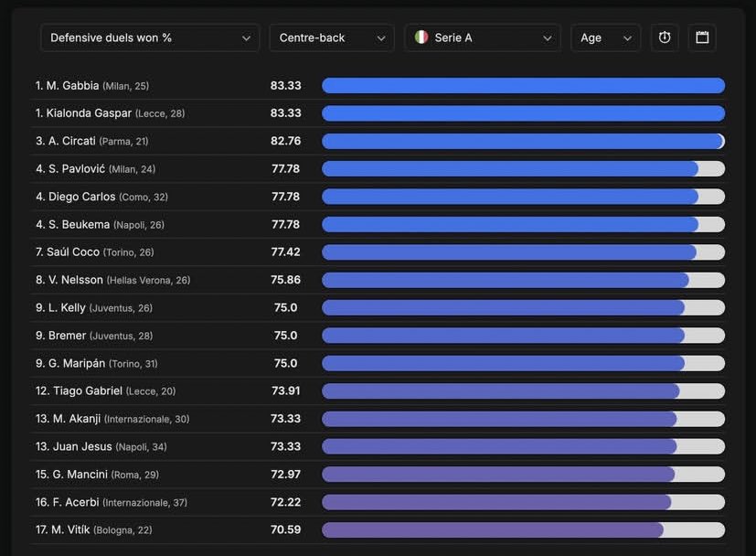
Task: Click the 75.86 value for V. Nelsson
Action: click(x=285, y=280)
